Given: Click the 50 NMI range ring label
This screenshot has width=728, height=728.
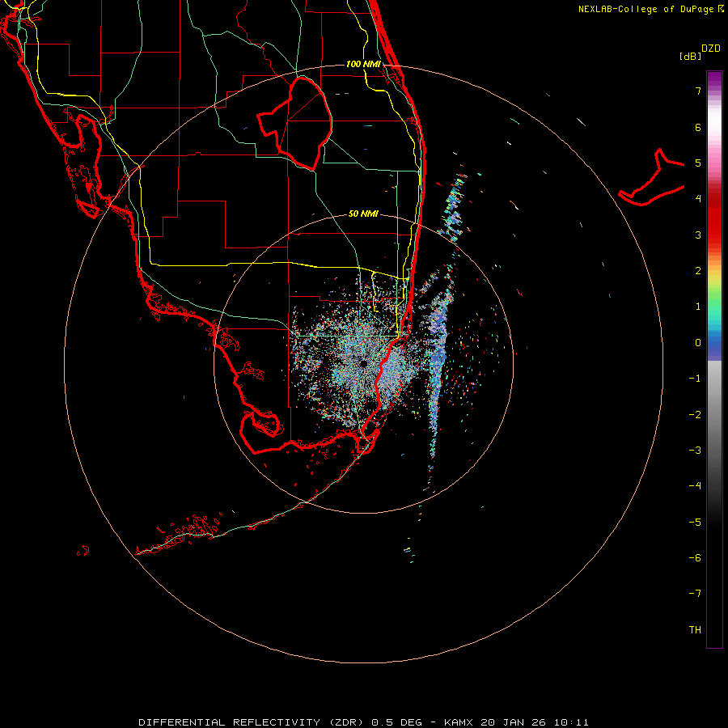Looking at the screenshot, I should (363, 214).
